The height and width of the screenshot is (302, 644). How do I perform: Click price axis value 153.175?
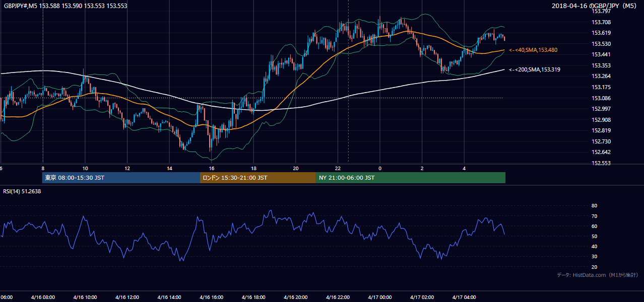pyautogui.click(x=601, y=87)
